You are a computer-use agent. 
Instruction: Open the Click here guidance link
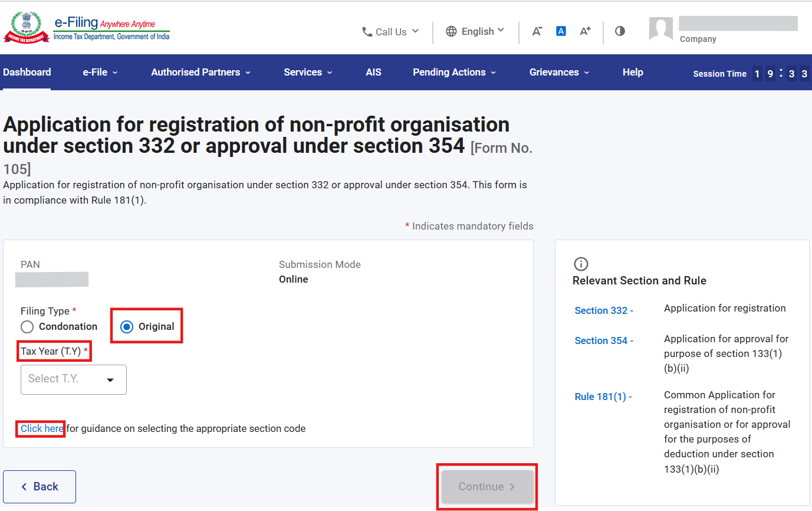pyautogui.click(x=42, y=428)
